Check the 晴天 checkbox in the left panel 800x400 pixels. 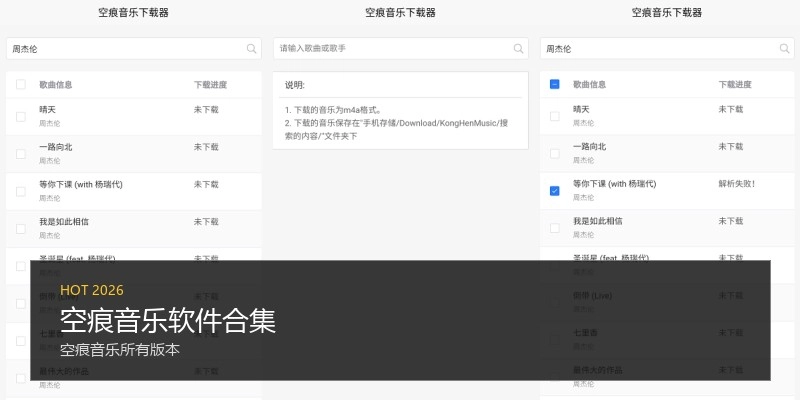tap(20, 117)
